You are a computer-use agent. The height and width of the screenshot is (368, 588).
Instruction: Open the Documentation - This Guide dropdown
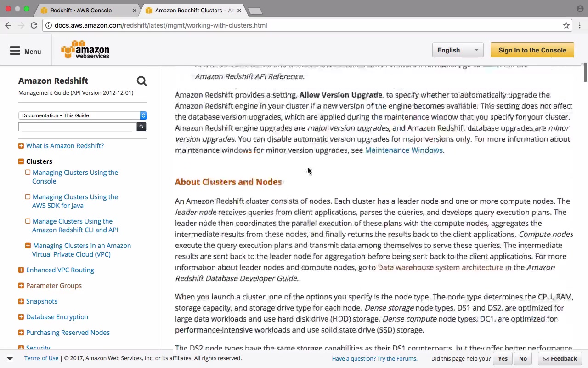(x=83, y=115)
